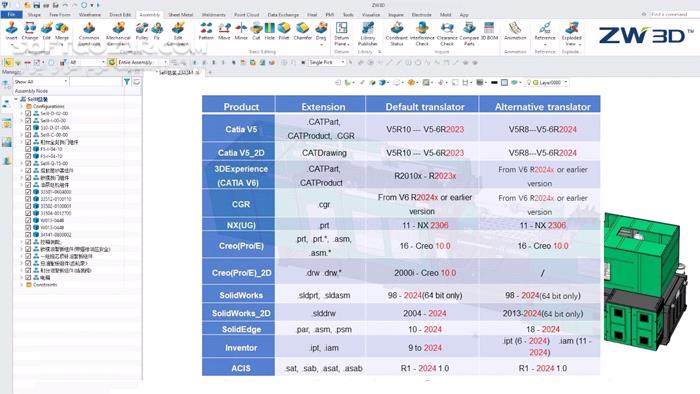Image resolution: width=700 pixels, height=394 pixels.
Task: Click the filter funnel icon in Manager
Action: (127, 82)
